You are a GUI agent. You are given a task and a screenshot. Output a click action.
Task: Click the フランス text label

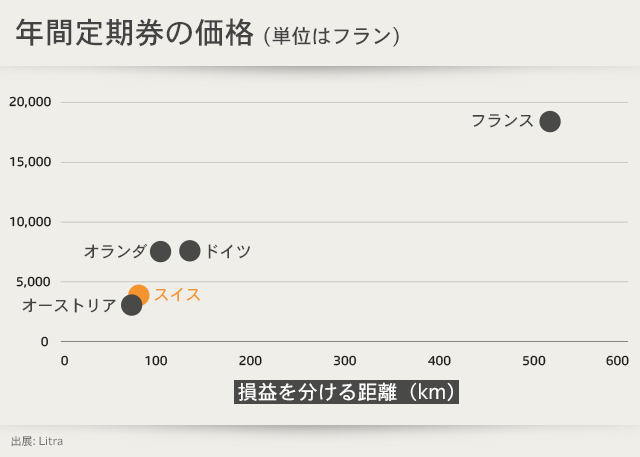[x=502, y=121]
